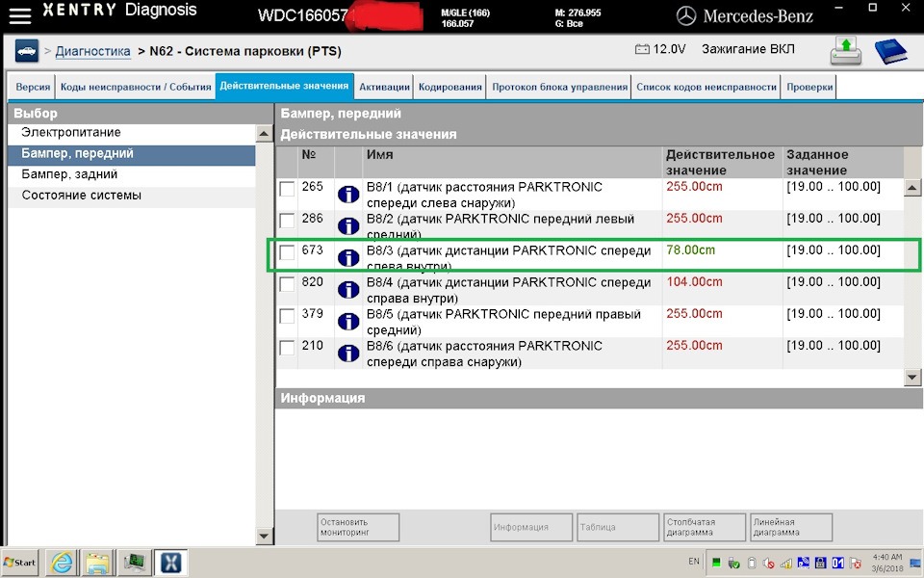Open the Линейная диаграмма view
Viewport: 924px width, 578px height.
point(791,527)
